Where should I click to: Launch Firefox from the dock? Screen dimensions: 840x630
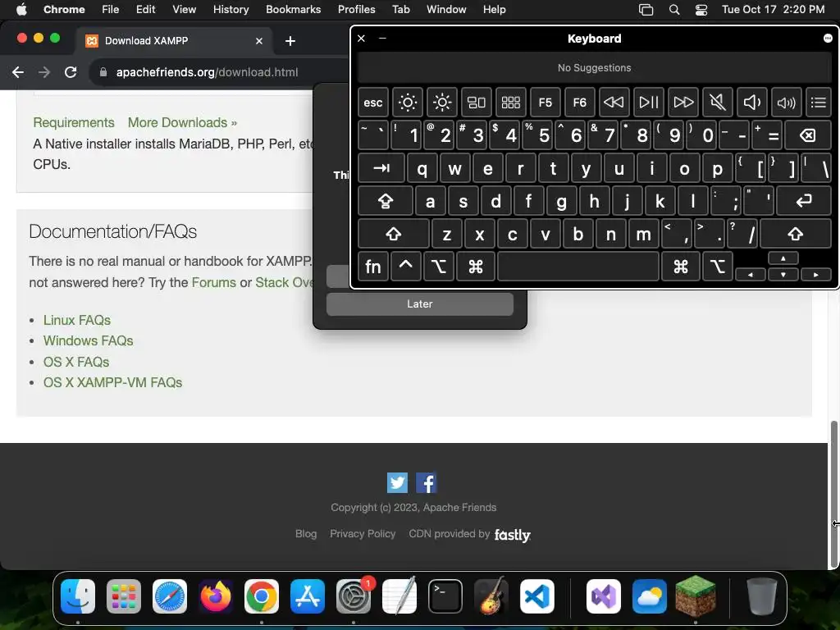pyautogui.click(x=216, y=596)
